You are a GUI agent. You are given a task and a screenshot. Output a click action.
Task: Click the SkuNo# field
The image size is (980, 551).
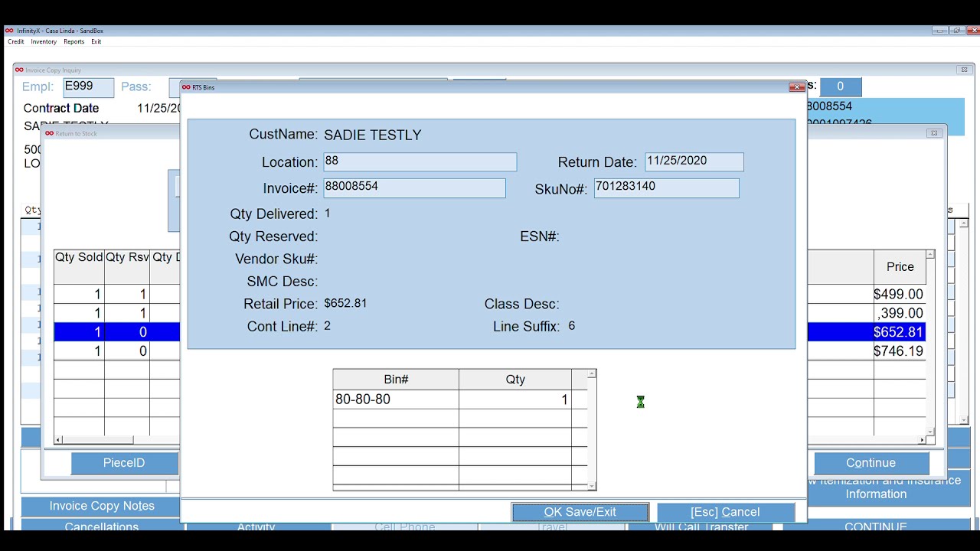[666, 187]
